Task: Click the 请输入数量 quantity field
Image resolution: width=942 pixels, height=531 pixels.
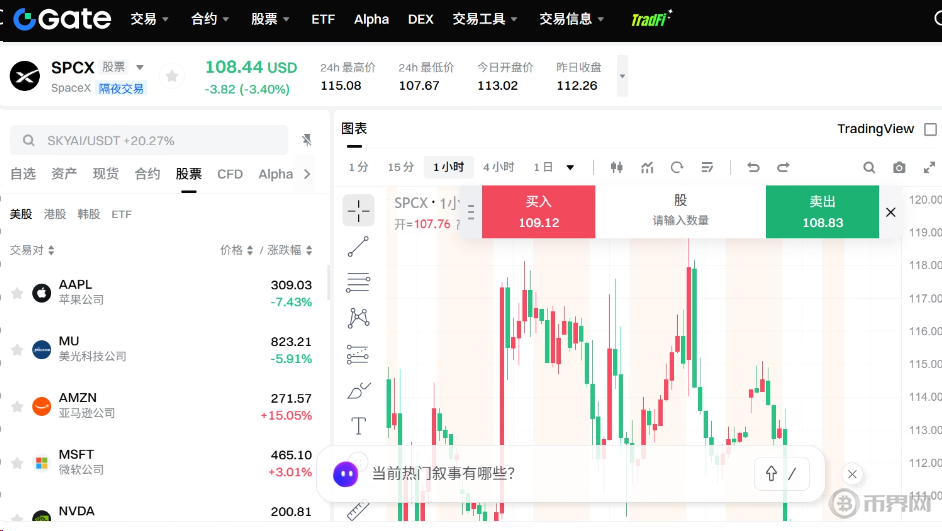Action: (x=681, y=220)
